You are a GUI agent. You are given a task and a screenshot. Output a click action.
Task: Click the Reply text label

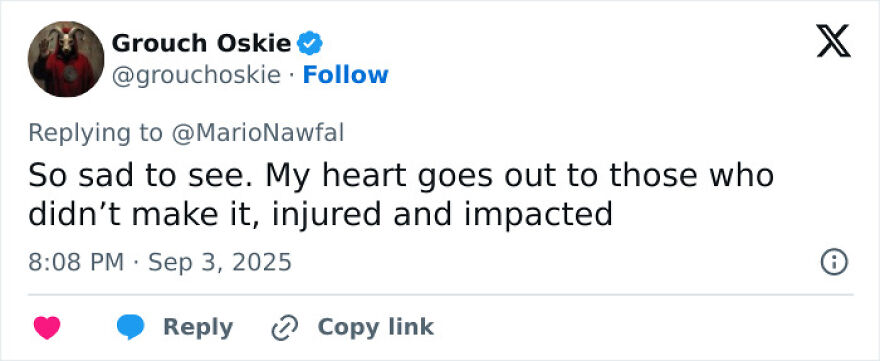point(198,327)
